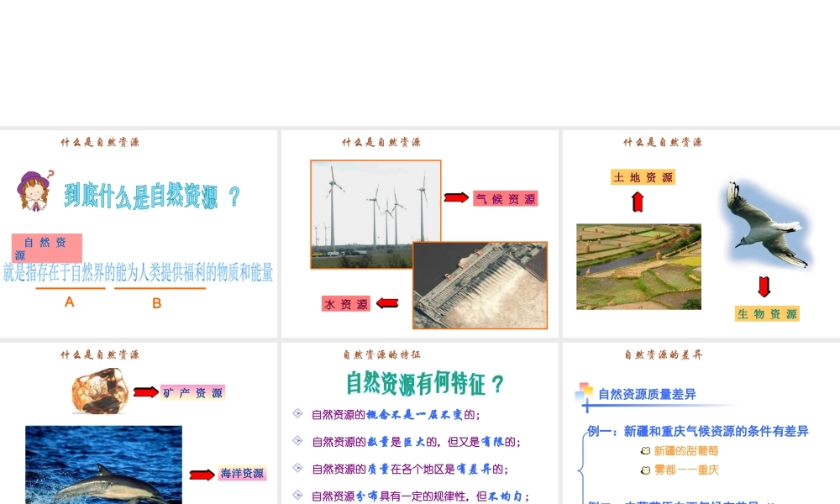This screenshot has width=840, height=504.
Task: Select the slide title 自然资源的特征
Action: point(381,354)
